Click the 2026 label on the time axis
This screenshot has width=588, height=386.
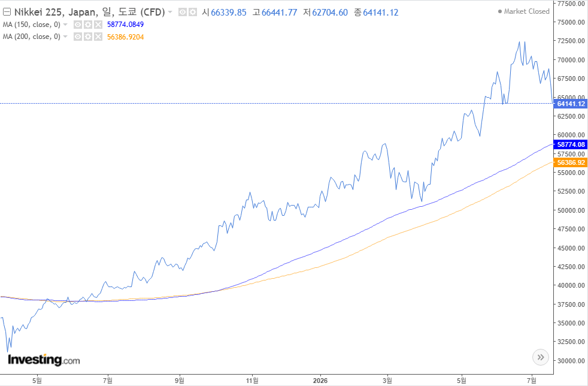click(x=320, y=381)
